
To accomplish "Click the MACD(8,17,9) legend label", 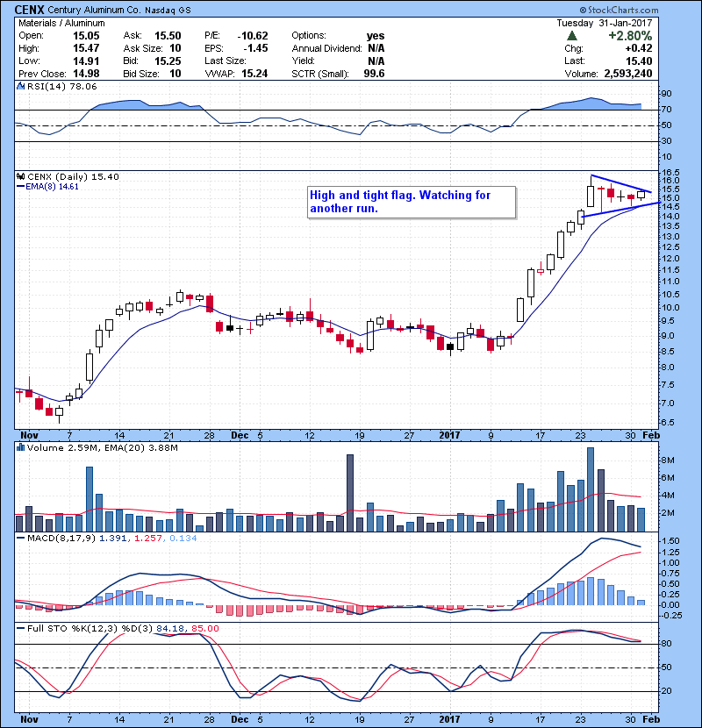I will 61,539.
